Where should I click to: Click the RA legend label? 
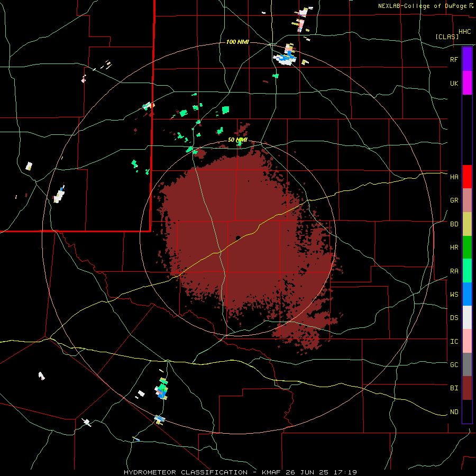tap(454, 271)
